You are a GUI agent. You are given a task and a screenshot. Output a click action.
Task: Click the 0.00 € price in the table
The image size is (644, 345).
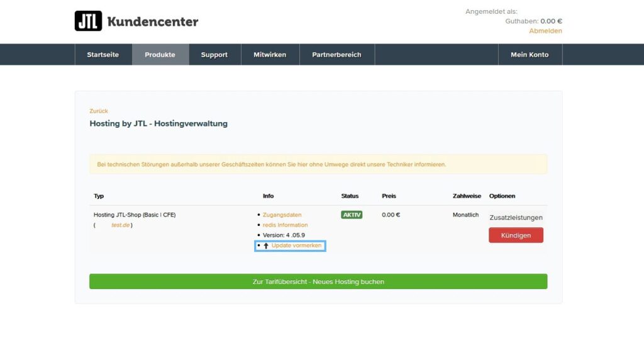click(391, 215)
